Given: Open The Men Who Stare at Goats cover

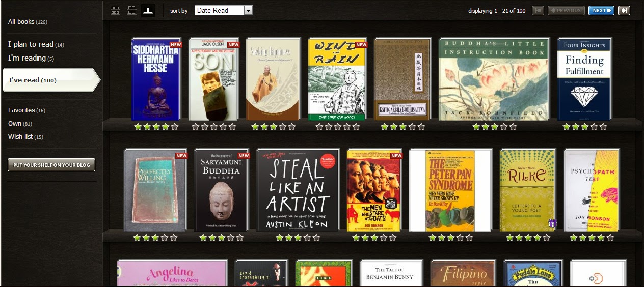Looking at the screenshot, I should click(x=374, y=190).
